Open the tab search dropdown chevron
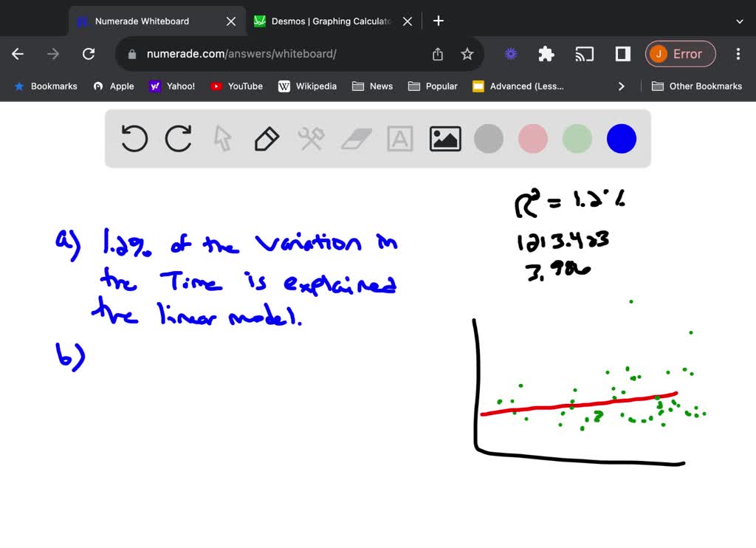Image resolution: width=756 pixels, height=548 pixels. pyautogui.click(x=740, y=21)
